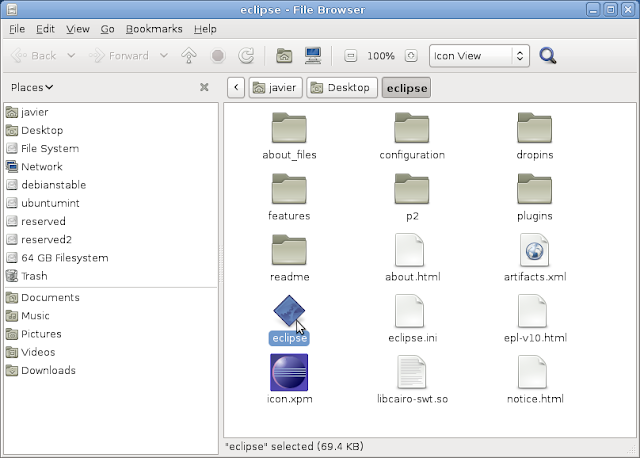Select the configuration folder icon
Image resolution: width=640 pixels, height=458 pixels.
tap(411, 128)
